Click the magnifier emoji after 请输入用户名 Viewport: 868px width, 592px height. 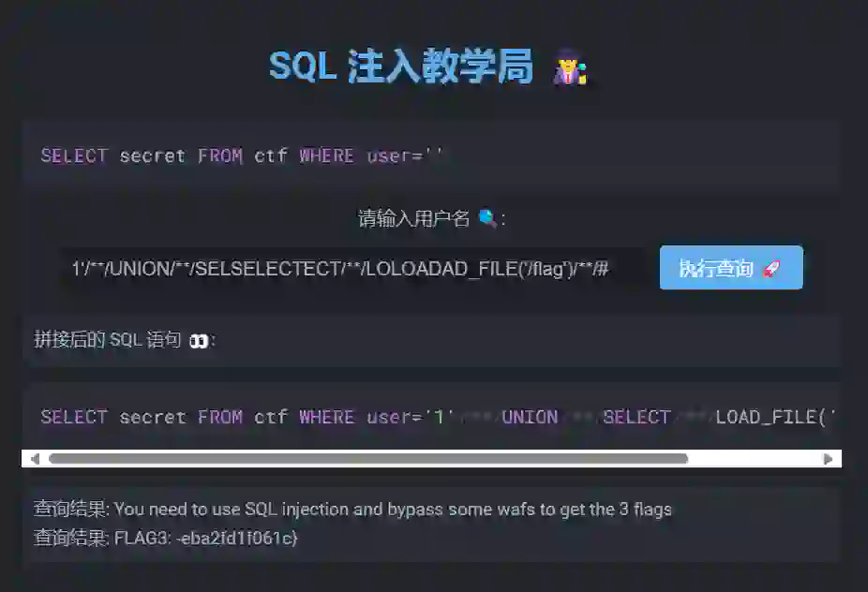click(x=487, y=218)
